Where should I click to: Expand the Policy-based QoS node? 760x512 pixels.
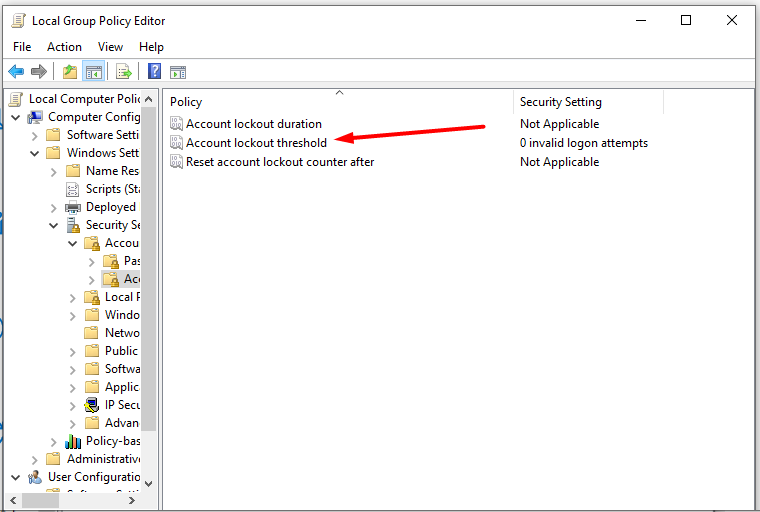pos(53,442)
